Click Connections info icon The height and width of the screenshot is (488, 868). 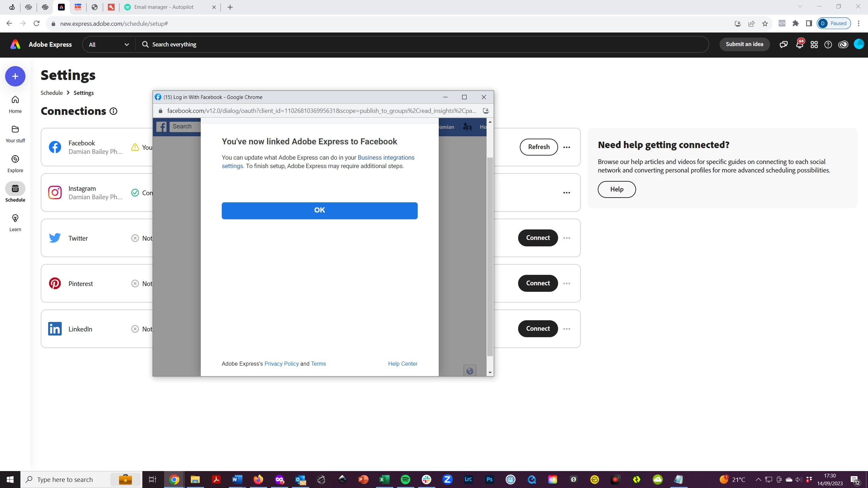point(114,111)
